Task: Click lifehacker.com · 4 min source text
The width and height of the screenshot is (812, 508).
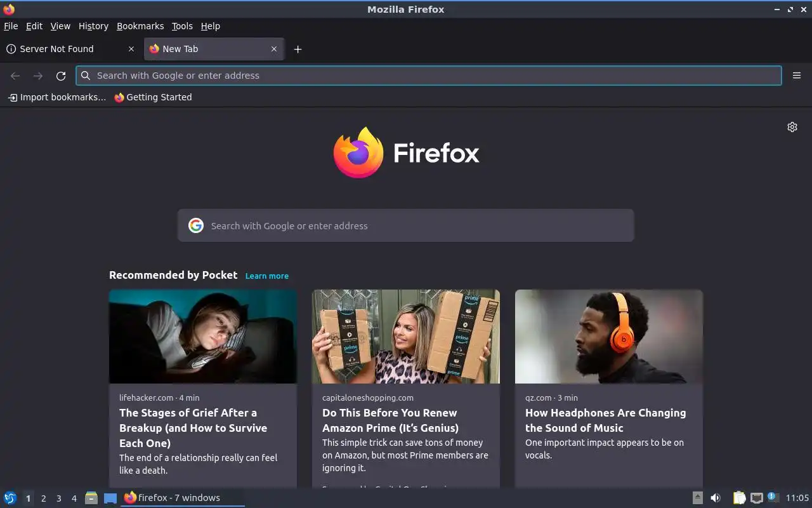Action: pos(159,398)
